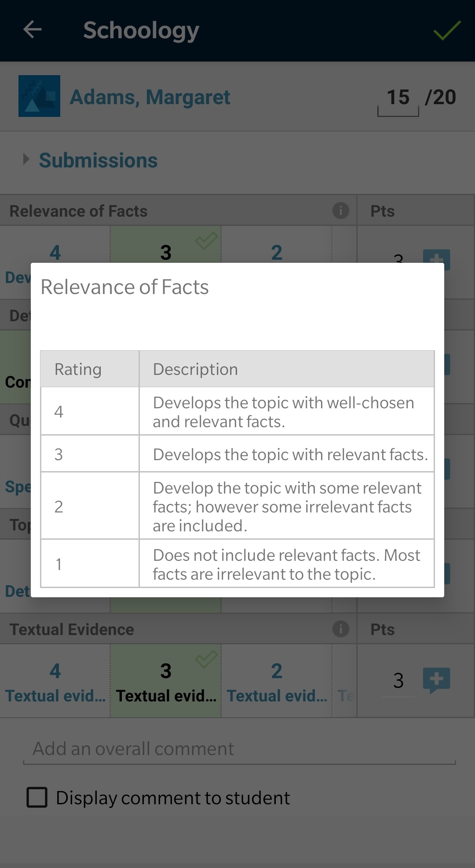Tap the Submissions link text
The width and height of the screenshot is (475, 868).
98,160
